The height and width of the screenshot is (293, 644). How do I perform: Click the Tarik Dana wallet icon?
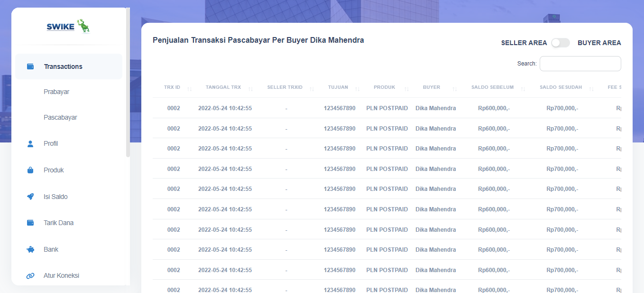point(30,223)
